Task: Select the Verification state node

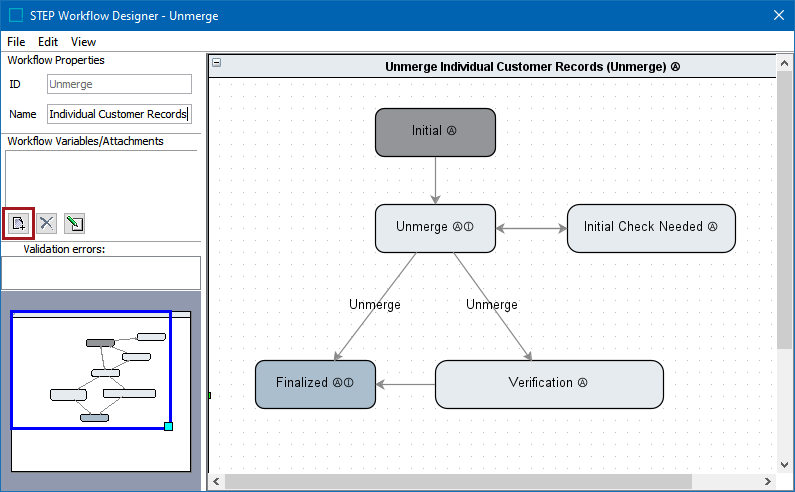Action: (x=549, y=384)
